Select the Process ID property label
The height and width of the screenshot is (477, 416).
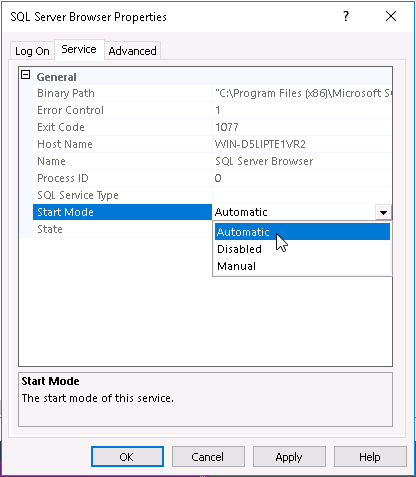coord(63,178)
